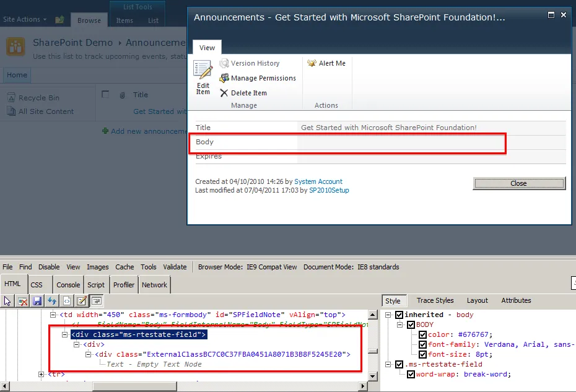Click the navigate up folder icon
Viewport: 576px width, 392px height.
click(59, 19)
